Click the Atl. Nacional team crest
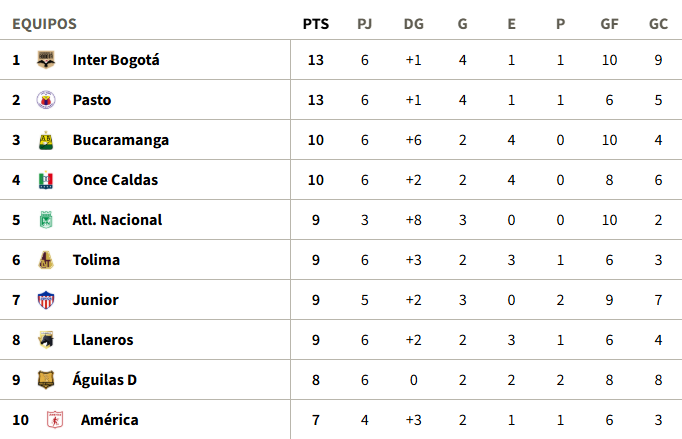Screen dimensions: 682x439 (x=45, y=220)
